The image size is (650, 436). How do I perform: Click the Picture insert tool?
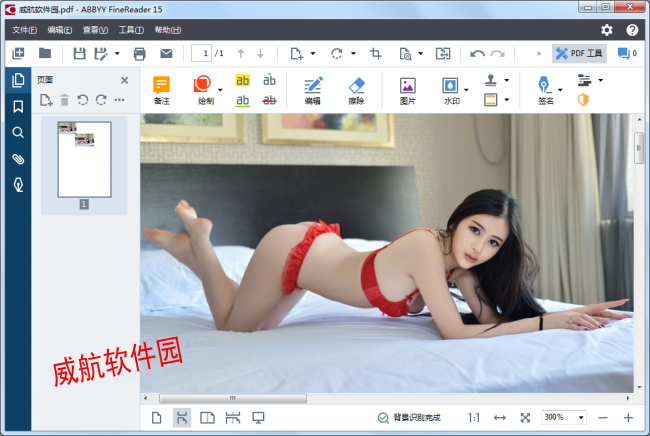pyautogui.click(x=407, y=91)
